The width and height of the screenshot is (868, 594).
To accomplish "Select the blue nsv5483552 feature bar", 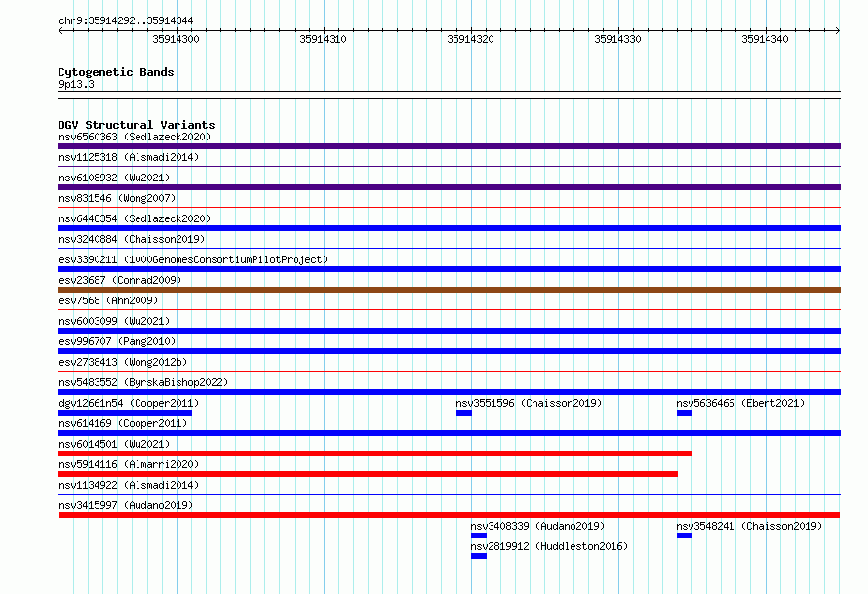I will [x=449, y=392].
